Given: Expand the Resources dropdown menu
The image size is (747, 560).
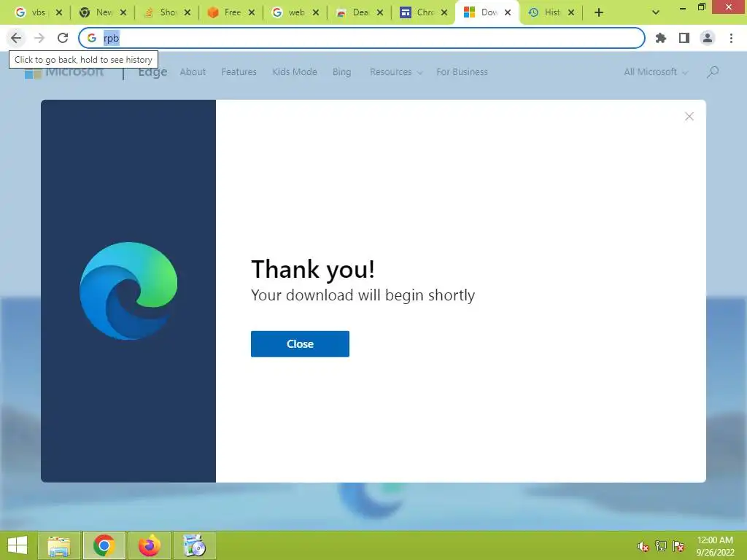Looking at the screenshot, I should tap(396, 72).
